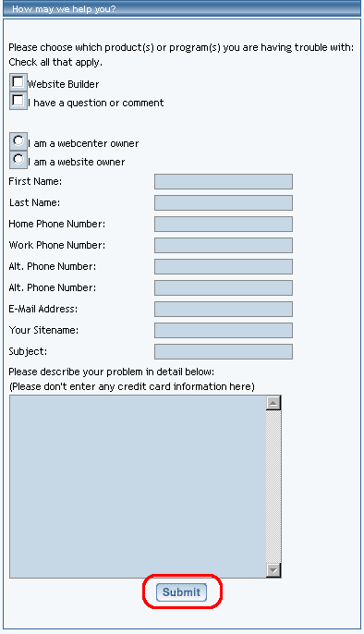
Task: Tick the question or comment checkbox
Action: pos(18,101)
